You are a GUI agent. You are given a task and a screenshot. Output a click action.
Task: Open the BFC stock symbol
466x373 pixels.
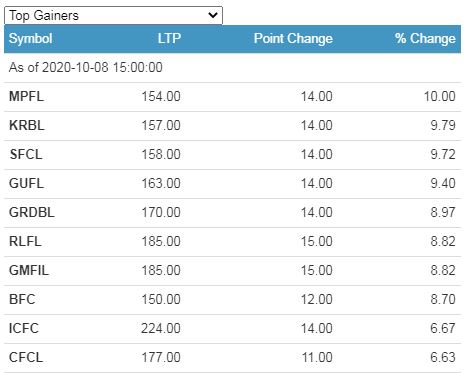pos(22,299)
